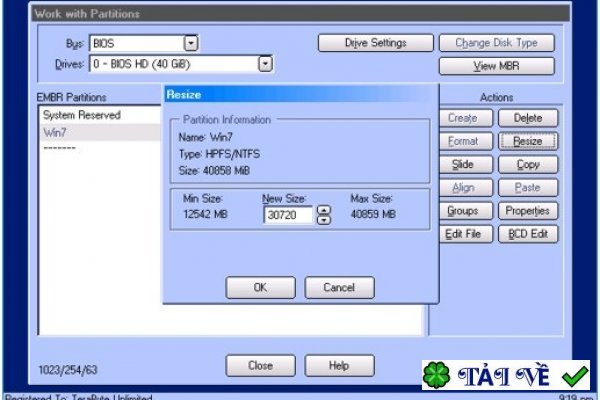Open Help at bottom
This screenshot has height=400, width=600.
[339, 366]
